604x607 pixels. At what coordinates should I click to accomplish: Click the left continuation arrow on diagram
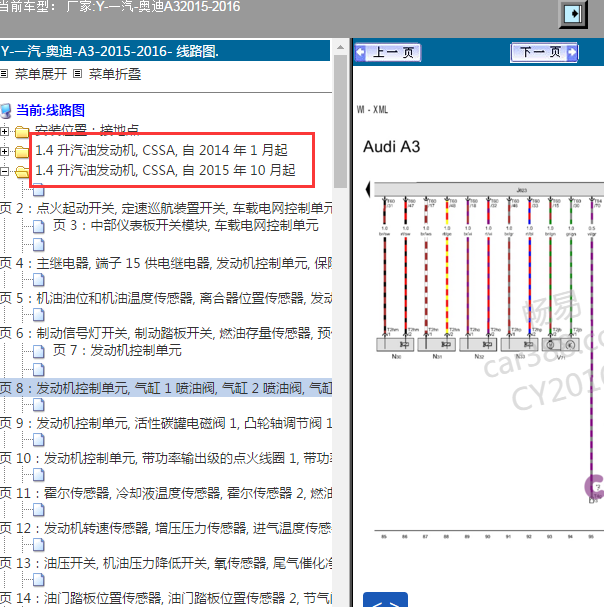click(x=368, y=189)
